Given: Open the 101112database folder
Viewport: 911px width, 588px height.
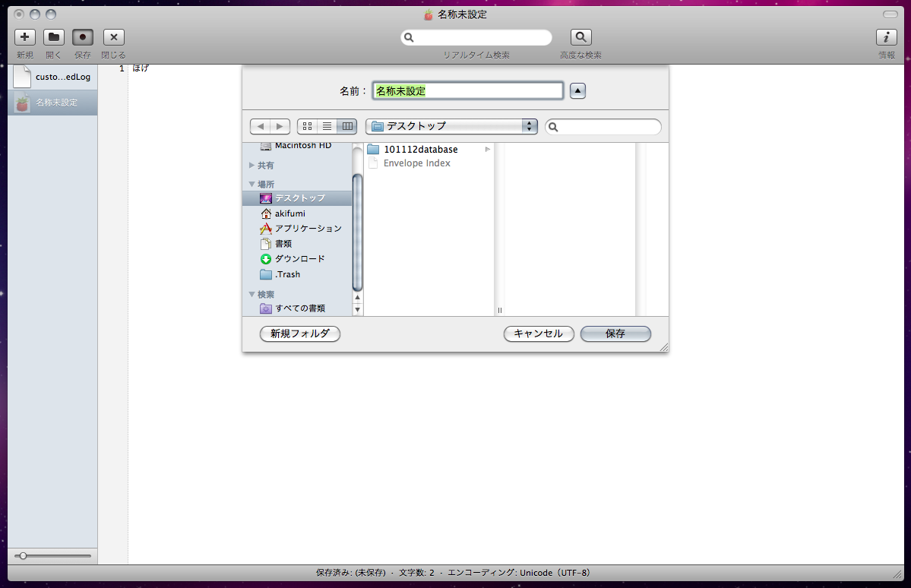Looking at the screenshot, I should 420,150.
